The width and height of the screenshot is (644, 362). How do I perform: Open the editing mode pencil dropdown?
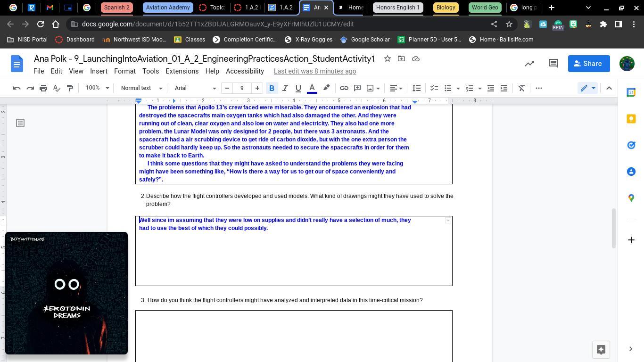pyautogui.click(x=588, y=88)
